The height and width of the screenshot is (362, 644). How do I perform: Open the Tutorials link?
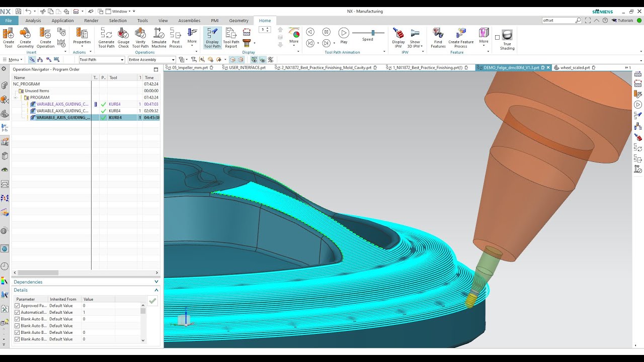pyautogui.click(x=622, y=21)
